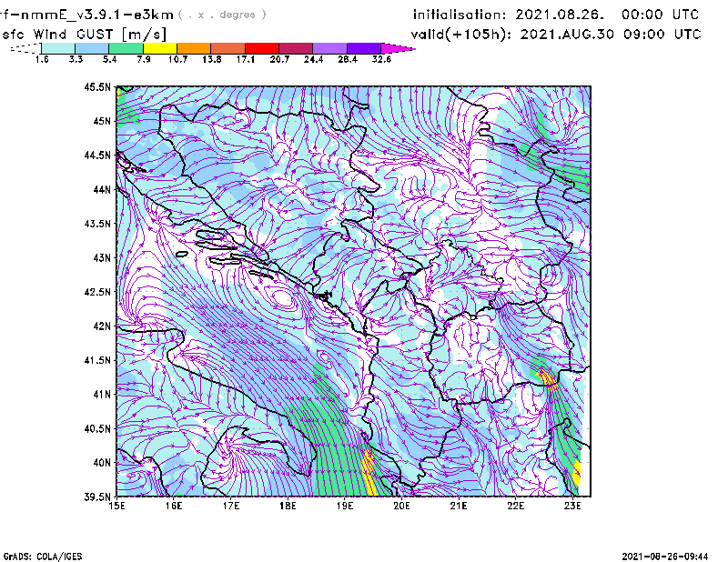Screen dimensions: 728x562
Task: Click the '09:00 UTC' valid time text
Action: 662,35
